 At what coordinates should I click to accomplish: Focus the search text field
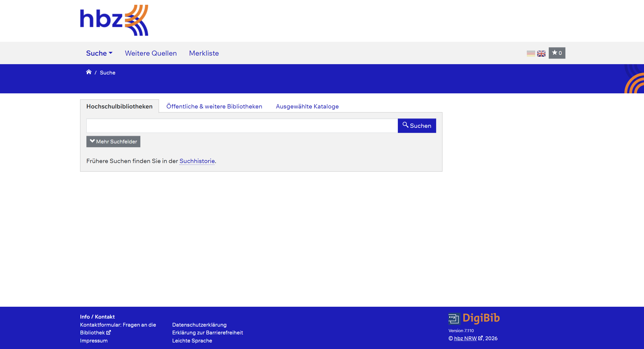[242, 126]
